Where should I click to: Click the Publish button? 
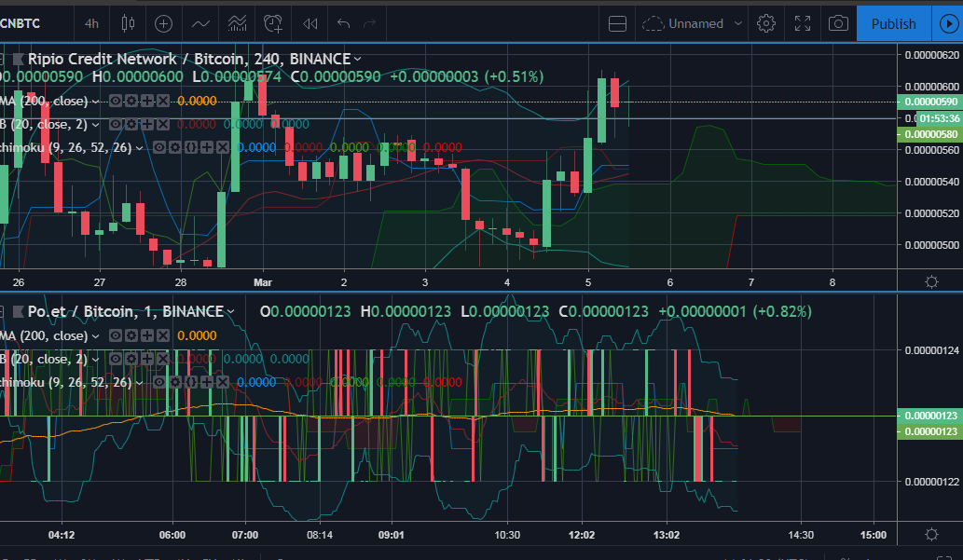pyautogui.click(x=894, y=24)
